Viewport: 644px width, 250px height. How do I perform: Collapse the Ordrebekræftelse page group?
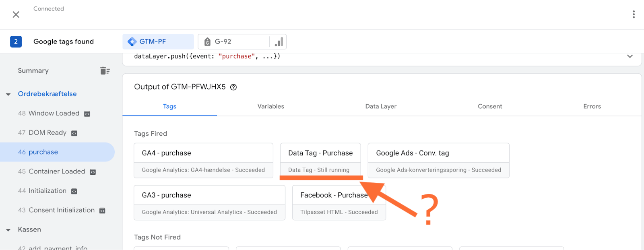click(x=8, y=94)
